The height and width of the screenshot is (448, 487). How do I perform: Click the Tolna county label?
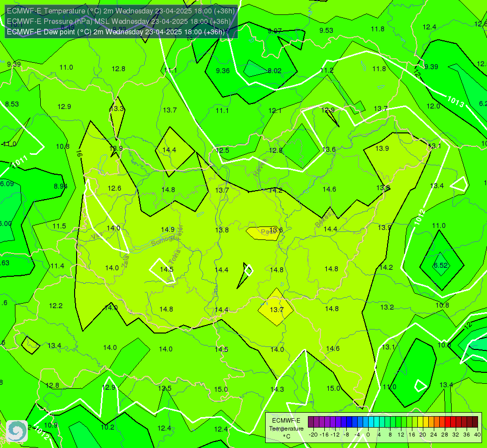coord(175,256)
